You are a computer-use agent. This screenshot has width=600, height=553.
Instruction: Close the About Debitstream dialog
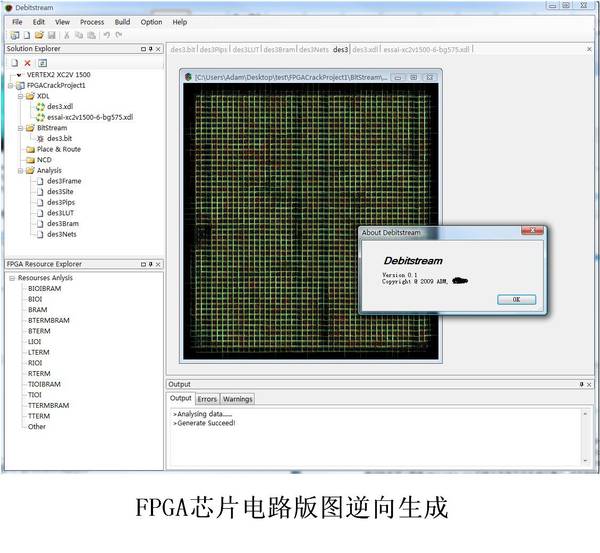[536, 231]
